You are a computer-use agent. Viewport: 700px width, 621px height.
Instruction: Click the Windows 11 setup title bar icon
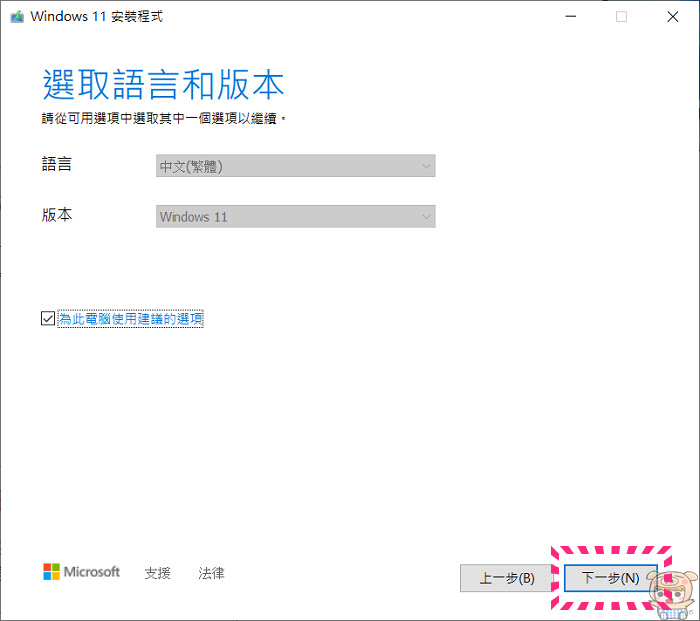(x=17, y=17)
